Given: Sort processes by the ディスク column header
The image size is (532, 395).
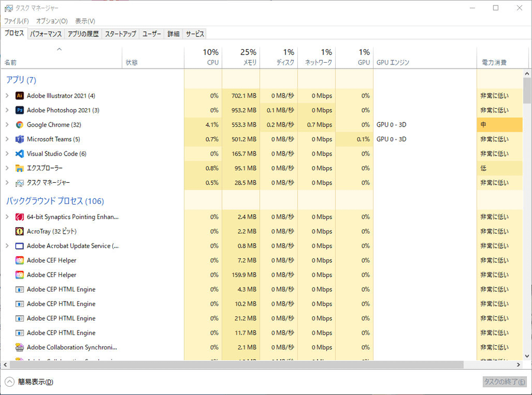Looking at the screenshot, I should [279, 57].
